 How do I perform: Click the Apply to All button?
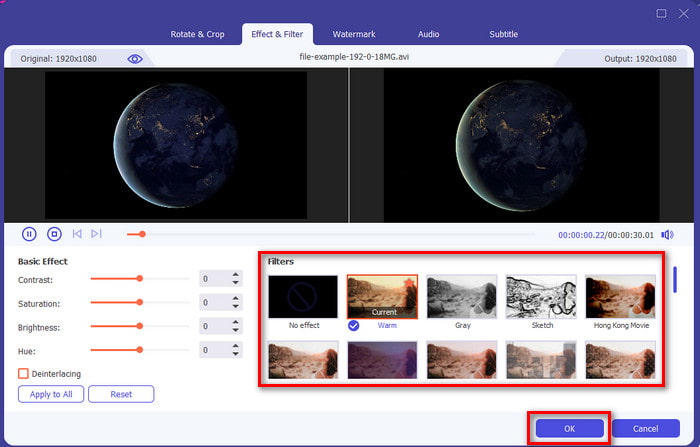50,394
